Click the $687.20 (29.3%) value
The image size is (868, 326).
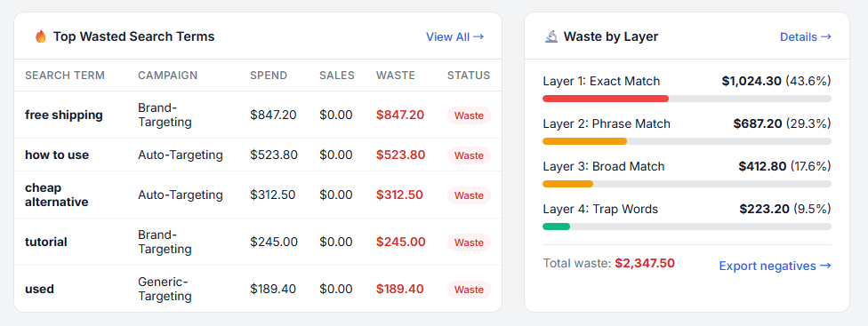point(783,123)
